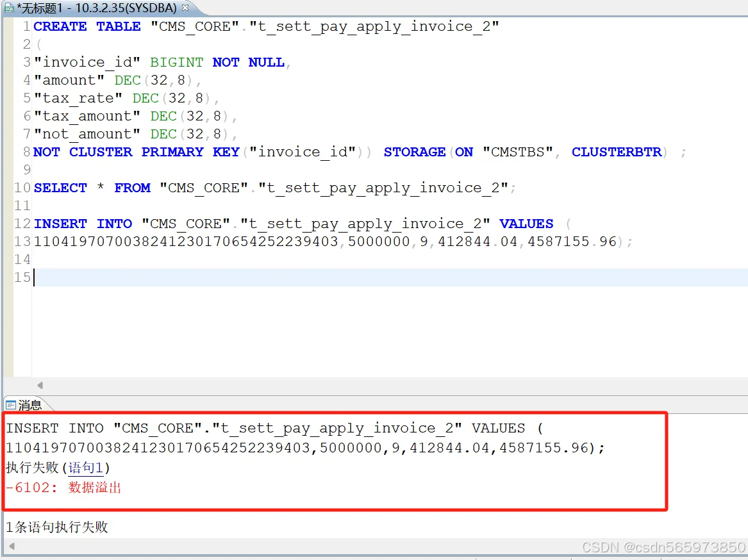Click the "not_amount" column name on line 7

87,134
